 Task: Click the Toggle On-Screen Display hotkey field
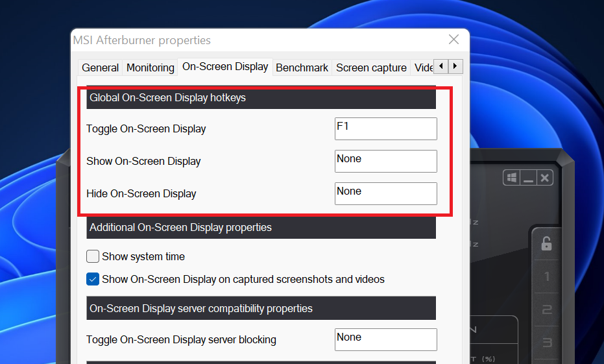coord(385,128)
